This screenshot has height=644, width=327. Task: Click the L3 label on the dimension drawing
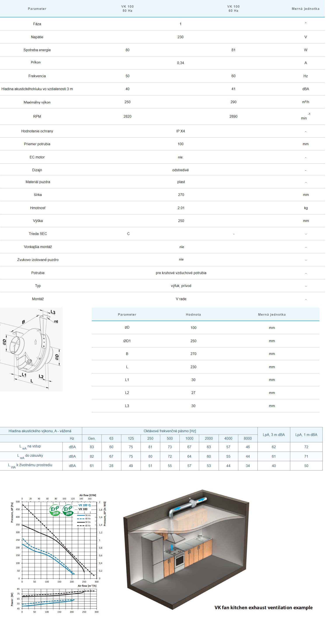(x=53, y=312)
